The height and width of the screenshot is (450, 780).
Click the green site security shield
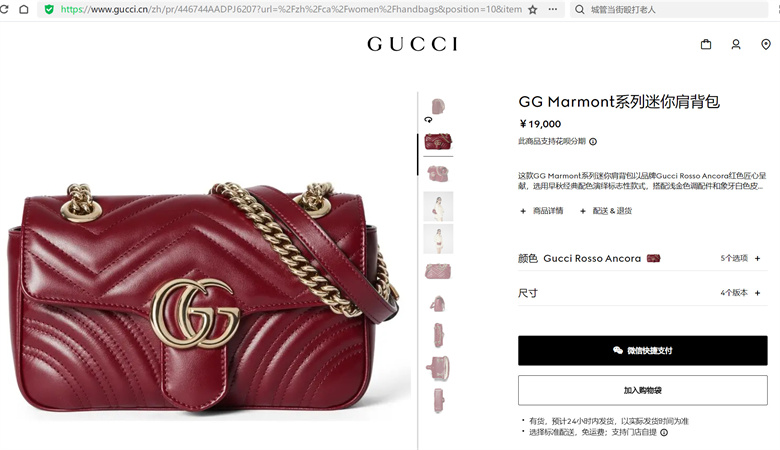pos(49,9)
